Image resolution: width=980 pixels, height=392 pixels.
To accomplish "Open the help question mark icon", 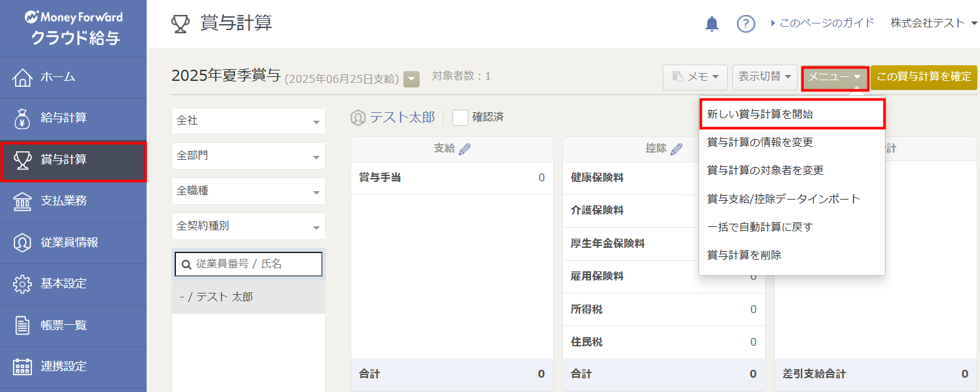I will click(x=745, y=24).
